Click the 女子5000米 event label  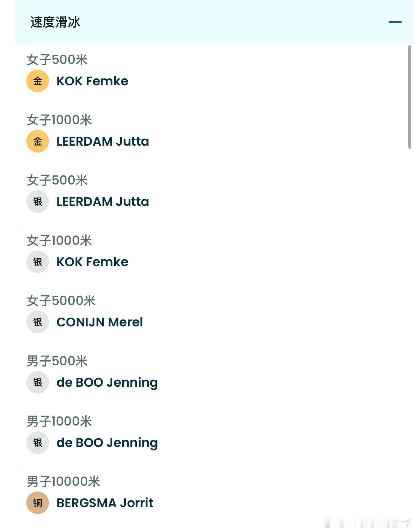pyautogui.click(x=61, y=301)
